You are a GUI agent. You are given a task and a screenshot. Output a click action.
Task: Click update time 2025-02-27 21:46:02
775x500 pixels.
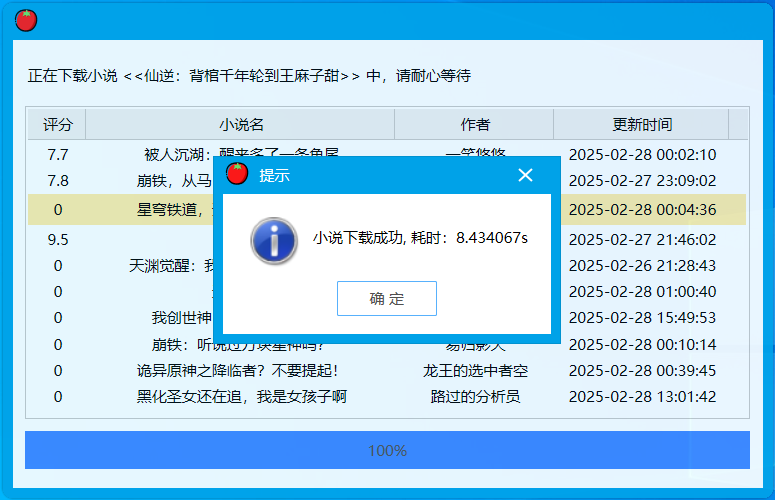click(x=642, y=240)
